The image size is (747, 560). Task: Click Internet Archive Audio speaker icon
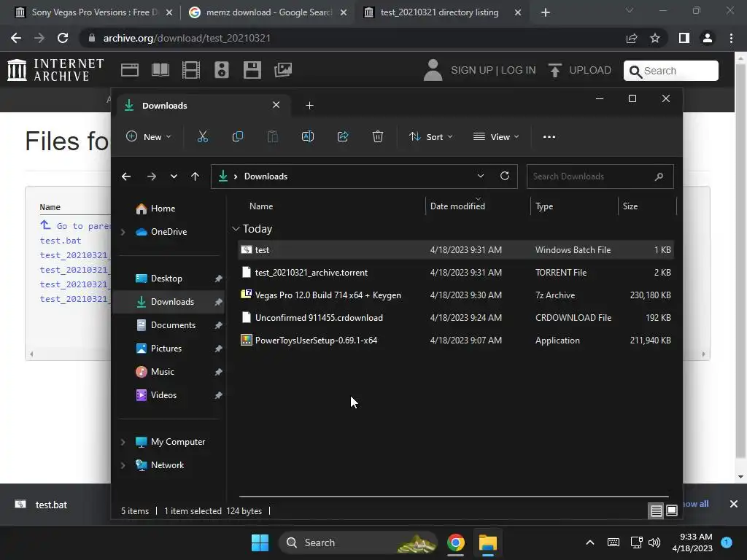coord(222,70)
